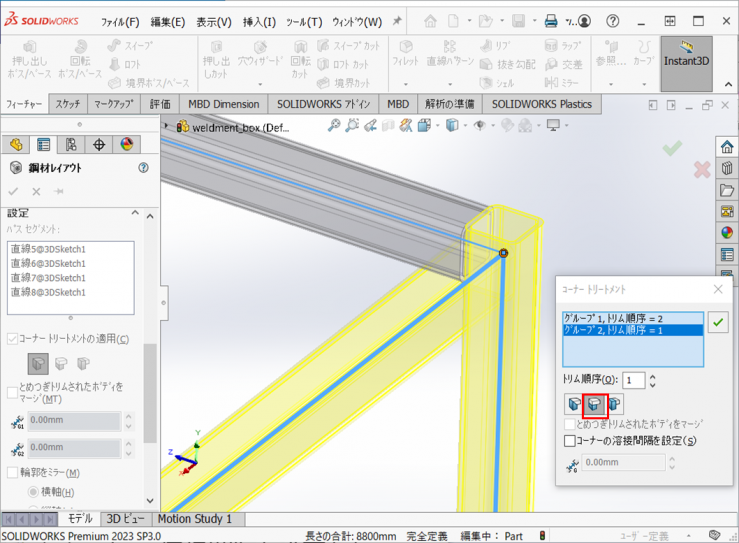Switch to the Motion Study 1 tab

[x=194, y=519]
